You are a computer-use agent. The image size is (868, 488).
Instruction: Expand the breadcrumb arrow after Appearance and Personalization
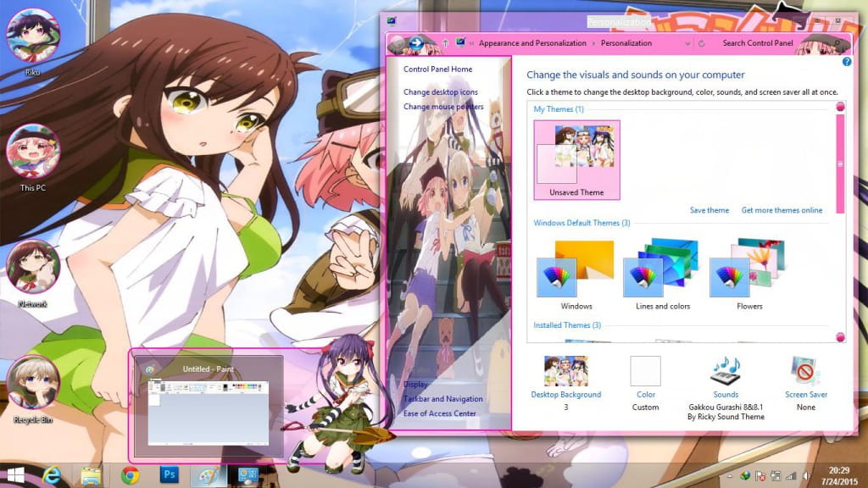click(593, 42)
